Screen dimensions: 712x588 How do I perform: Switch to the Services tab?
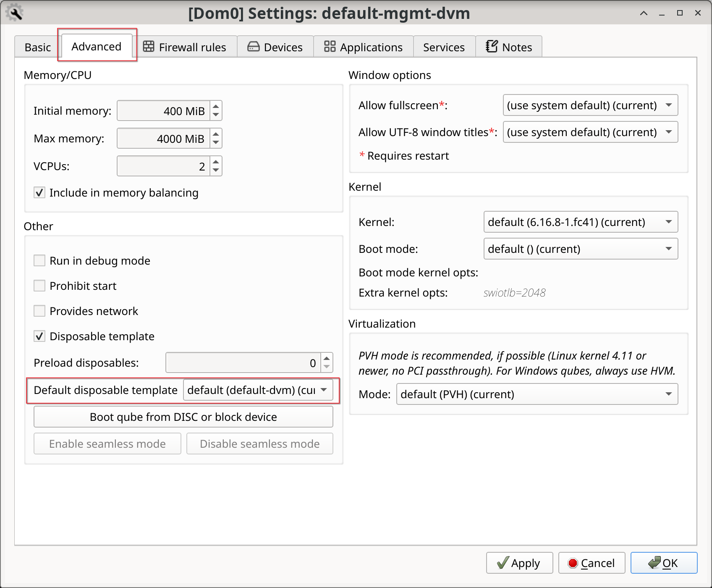pos(444,47)
